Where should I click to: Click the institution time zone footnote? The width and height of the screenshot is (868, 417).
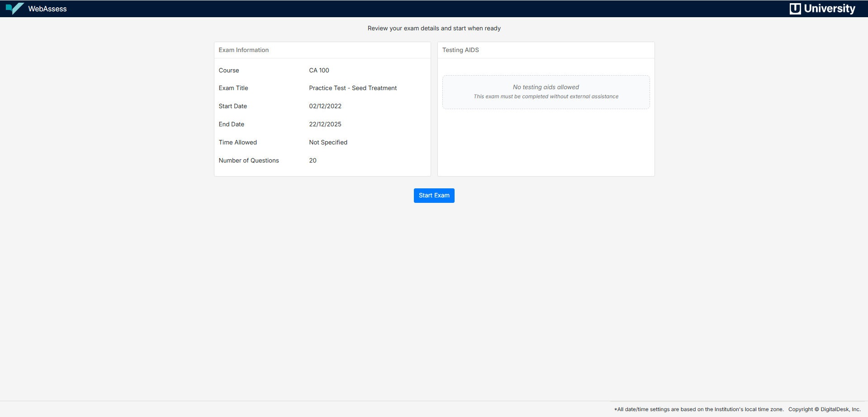(698, 409)
